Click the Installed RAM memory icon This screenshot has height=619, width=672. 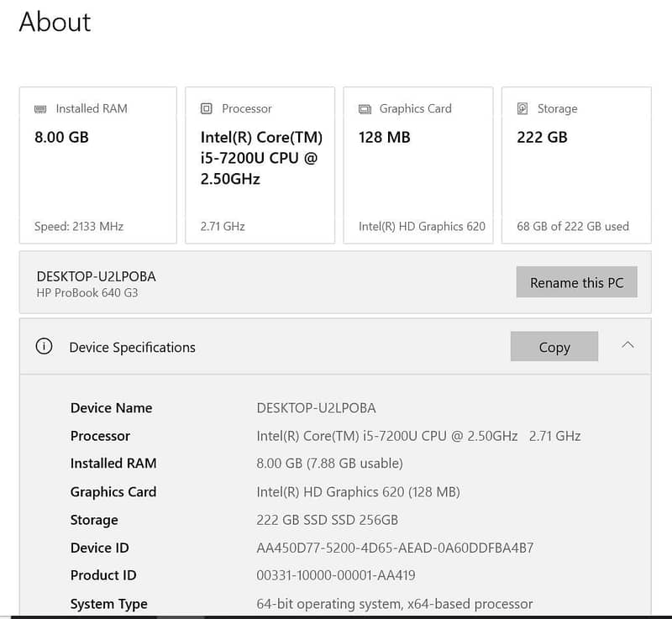pyautogui.click(x=40, y=109)
